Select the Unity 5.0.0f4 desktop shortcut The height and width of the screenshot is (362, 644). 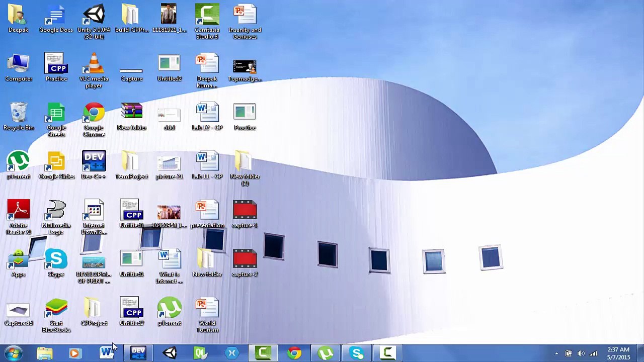94,22
